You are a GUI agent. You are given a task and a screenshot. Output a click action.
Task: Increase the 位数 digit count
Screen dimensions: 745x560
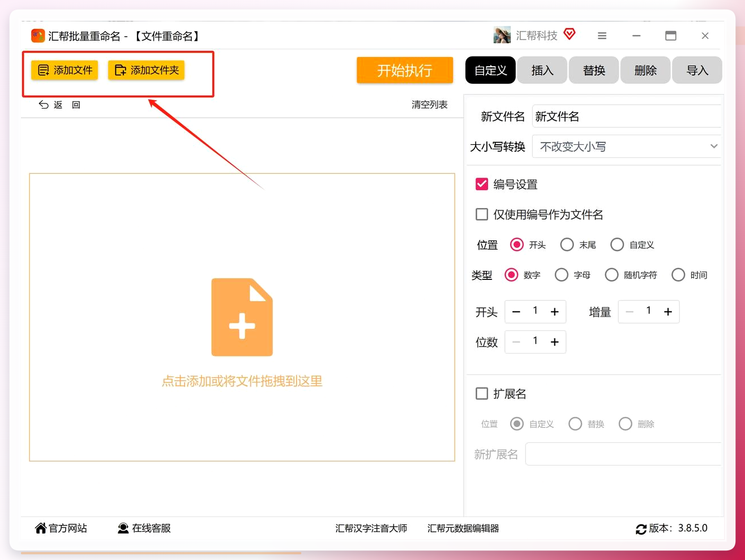pyautogui.click(x=555, y=342)
